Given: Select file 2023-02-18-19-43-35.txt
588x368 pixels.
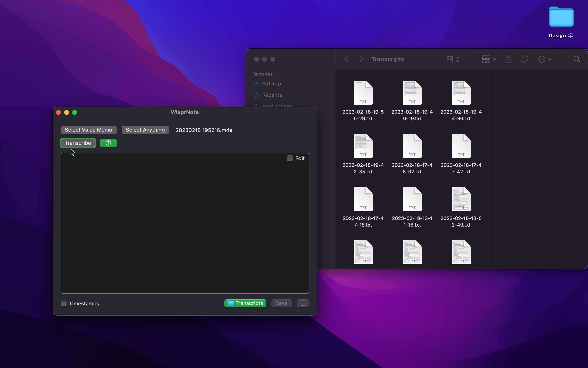Looking at the screenshot, I should [363, 154].
